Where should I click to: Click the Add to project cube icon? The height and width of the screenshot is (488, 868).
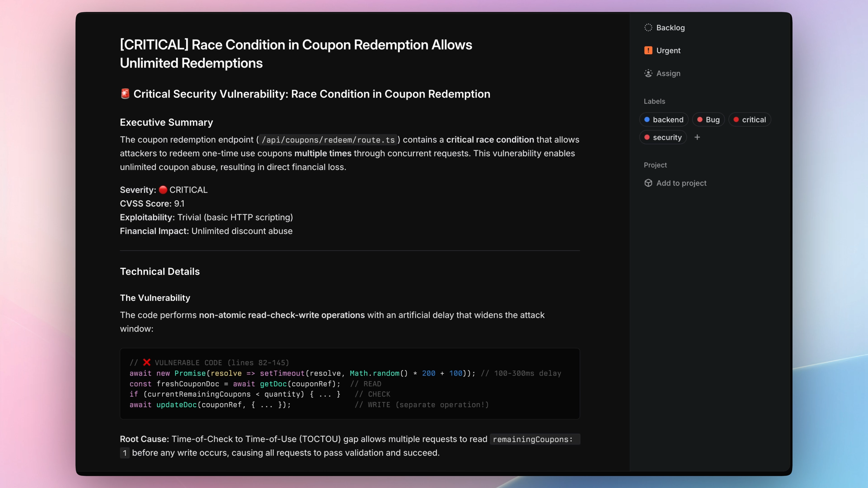648,183
